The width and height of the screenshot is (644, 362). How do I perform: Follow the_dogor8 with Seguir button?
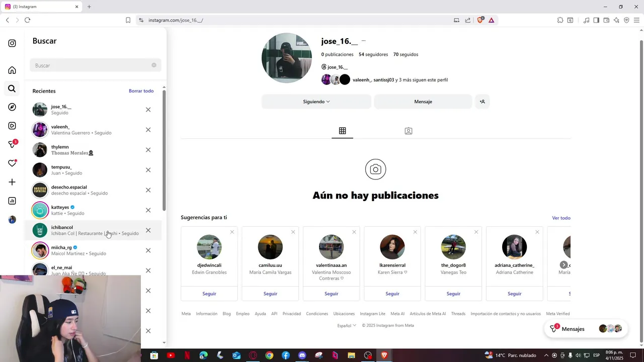[x=453, y=294]
